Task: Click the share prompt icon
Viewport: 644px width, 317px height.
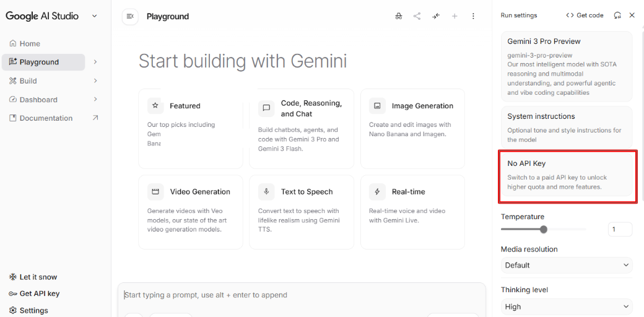Action: 417,16
